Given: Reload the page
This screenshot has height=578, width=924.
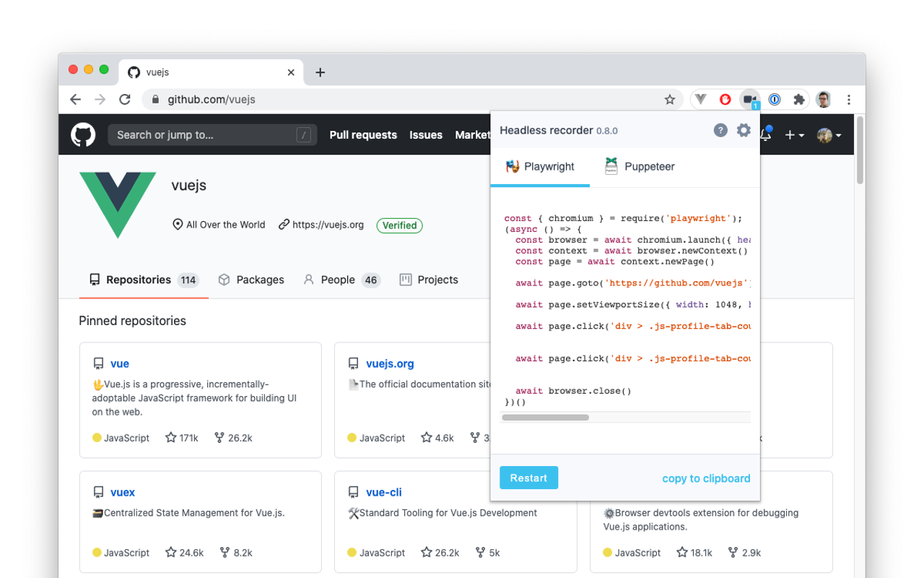Looking at the screenshot, I should coord(125,100).
